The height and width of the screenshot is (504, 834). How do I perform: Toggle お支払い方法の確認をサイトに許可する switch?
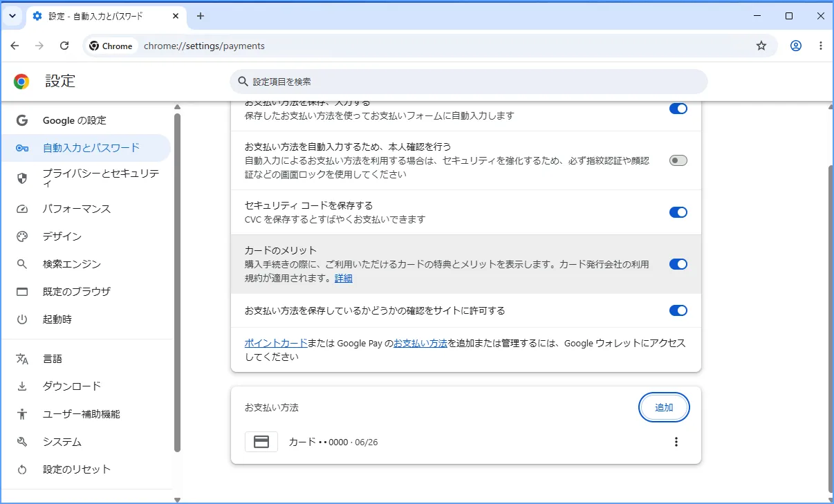(x=678, y=310)
